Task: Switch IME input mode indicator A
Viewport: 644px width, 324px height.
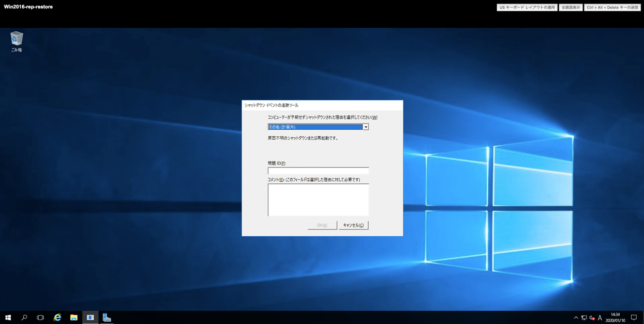Action: [x=600, y=318]
